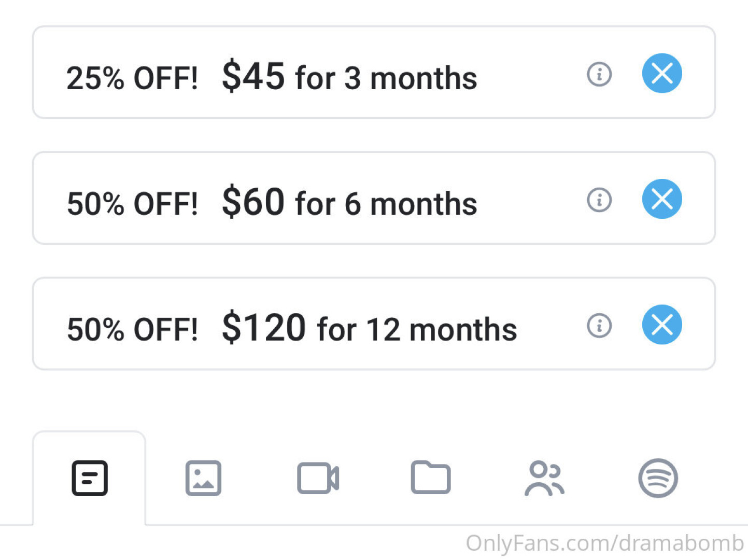Screen dimensions: 748x560
Task: Open the Spotify tab
Action: click(x=658, y=478)
